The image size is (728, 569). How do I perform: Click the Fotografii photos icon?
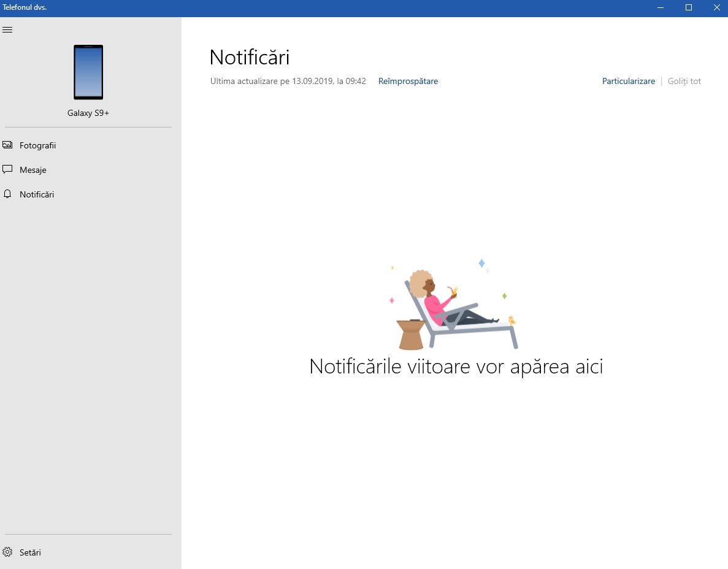[7, 145]
